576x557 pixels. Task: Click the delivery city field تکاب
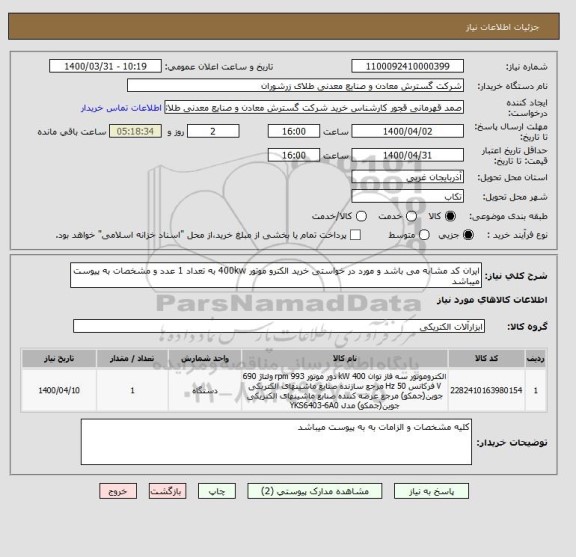pyautogui.click(x=407, y=197)
